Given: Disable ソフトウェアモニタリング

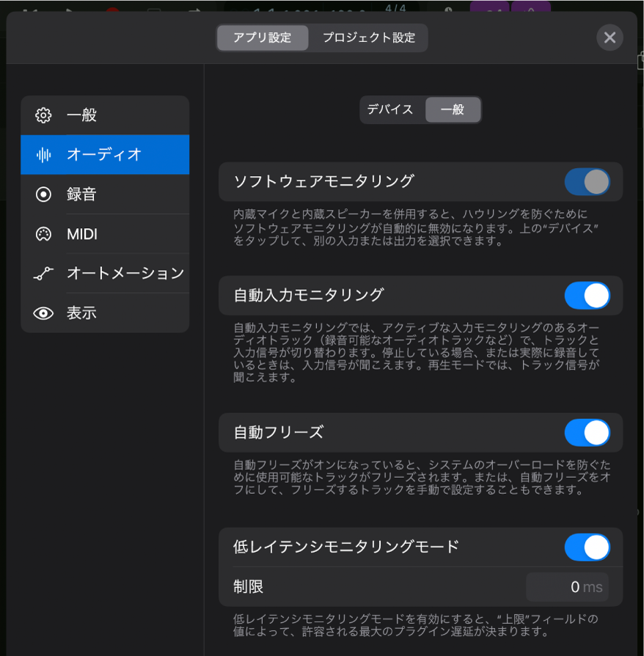Looking at the screenshot, I should pyautogui.click(x=587, y=182).
